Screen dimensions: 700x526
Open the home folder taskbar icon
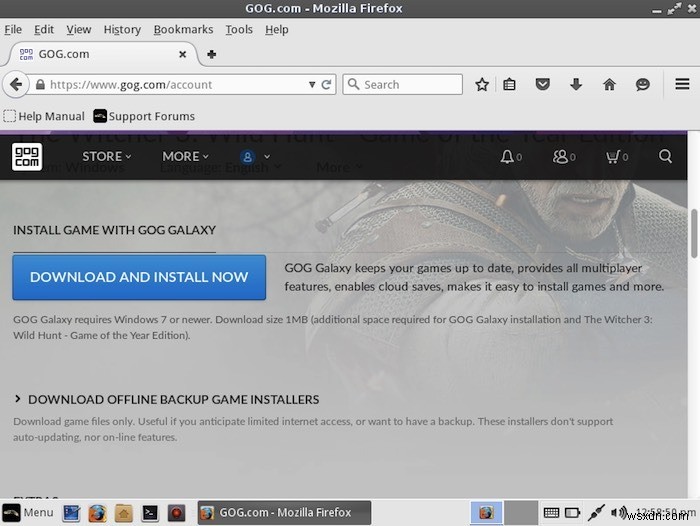[x=124, y=513]
